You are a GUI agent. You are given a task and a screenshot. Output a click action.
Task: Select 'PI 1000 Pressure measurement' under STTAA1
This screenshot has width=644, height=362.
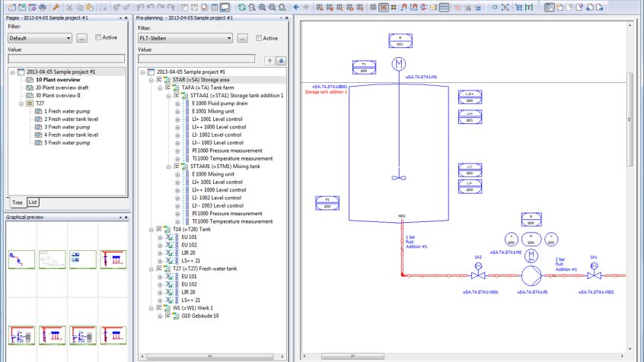[227, 151]
